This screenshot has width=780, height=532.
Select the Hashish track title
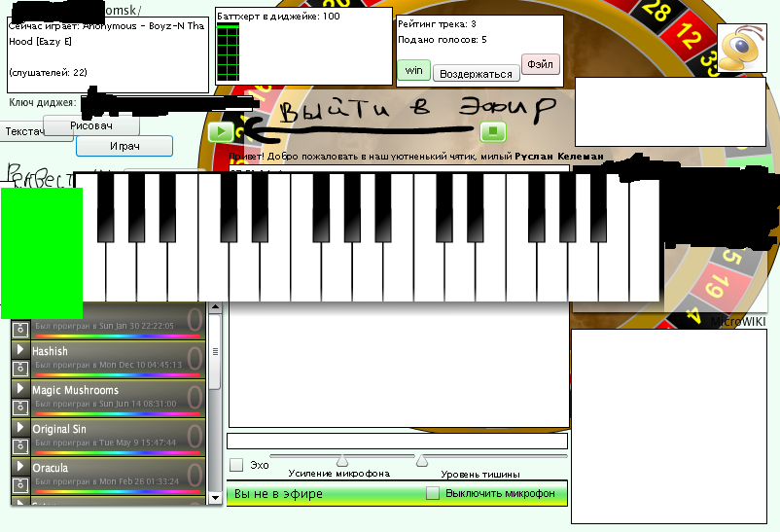(x=50, y=351)
